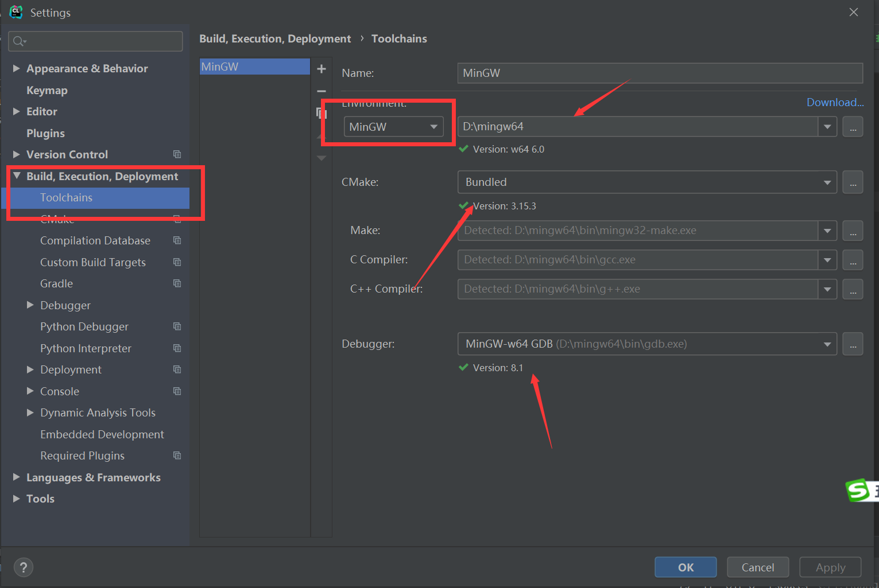
Task: Collapse Build, Execution, Deployment section
Action: tap(17, 176)
